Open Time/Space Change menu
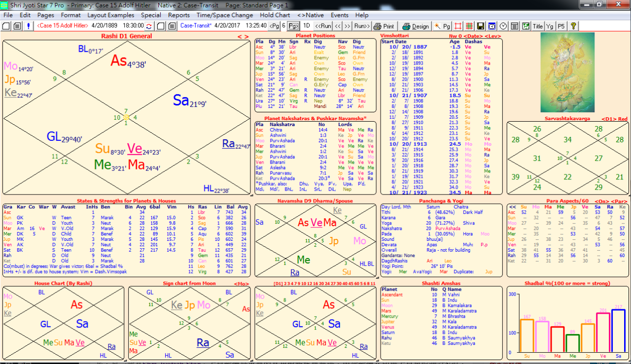The width and height of the screenshot is (631, 364). (225, 15)
